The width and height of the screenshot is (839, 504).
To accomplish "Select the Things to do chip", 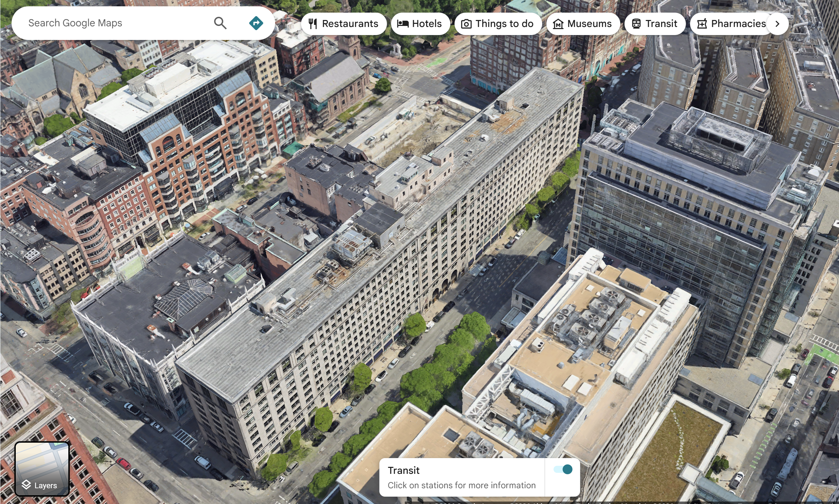I will coord(498,24).
